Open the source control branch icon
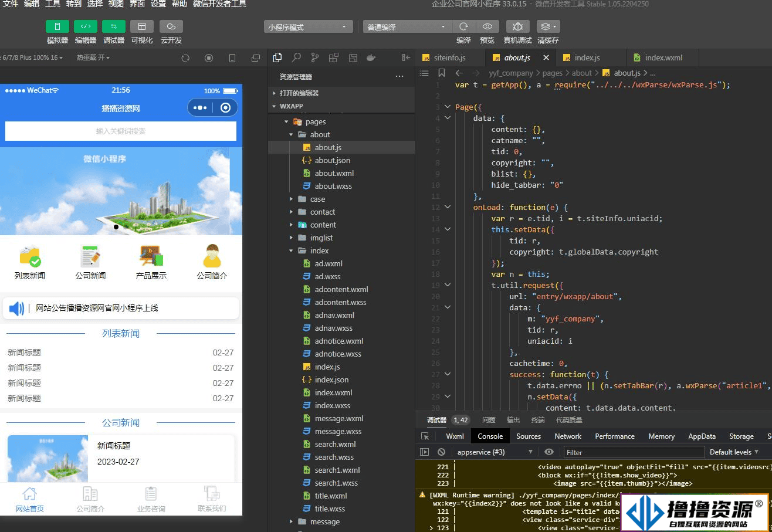 (315, 57)
